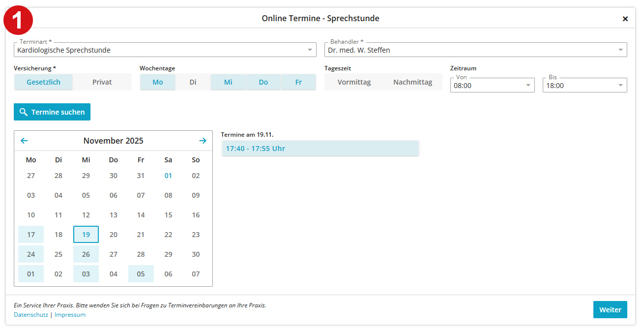Open the Von start time dropdown
The height and width of the screenshot is (331, 644).
tap(492, 85)
